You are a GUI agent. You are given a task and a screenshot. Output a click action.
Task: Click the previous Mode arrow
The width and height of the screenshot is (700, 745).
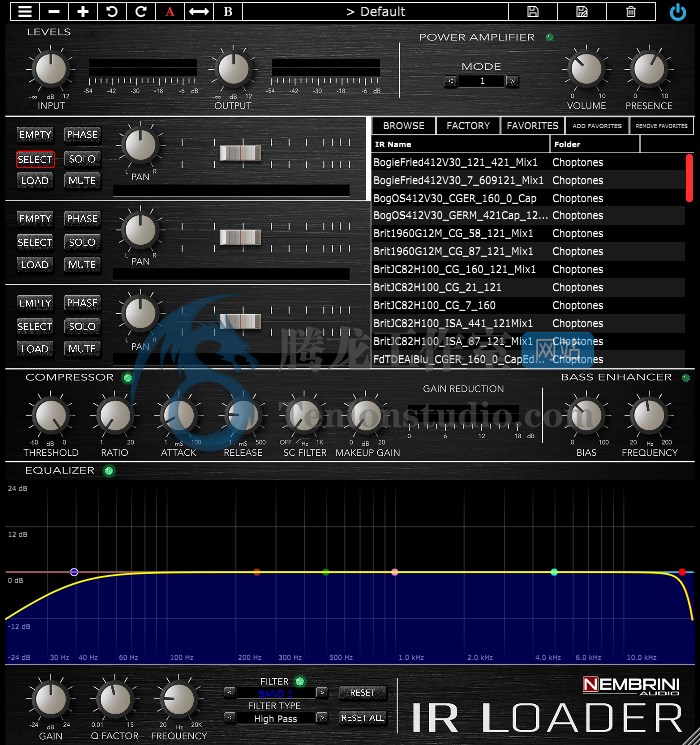[451, 81]
